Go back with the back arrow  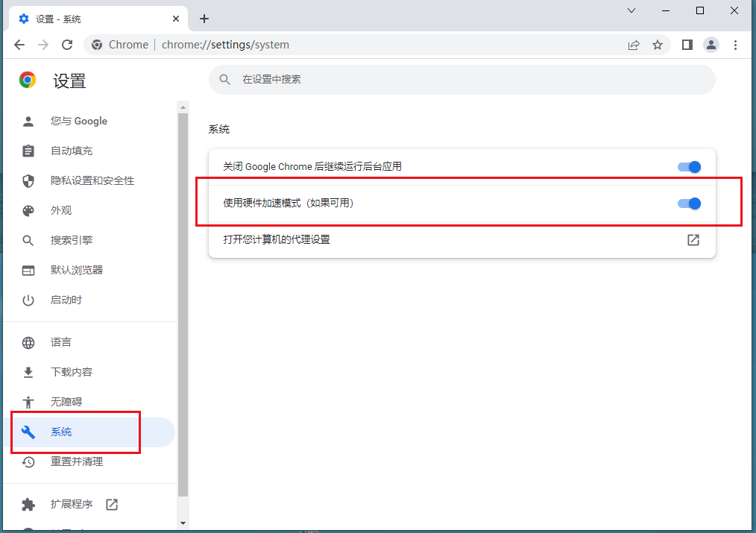[x=19, y=45]
